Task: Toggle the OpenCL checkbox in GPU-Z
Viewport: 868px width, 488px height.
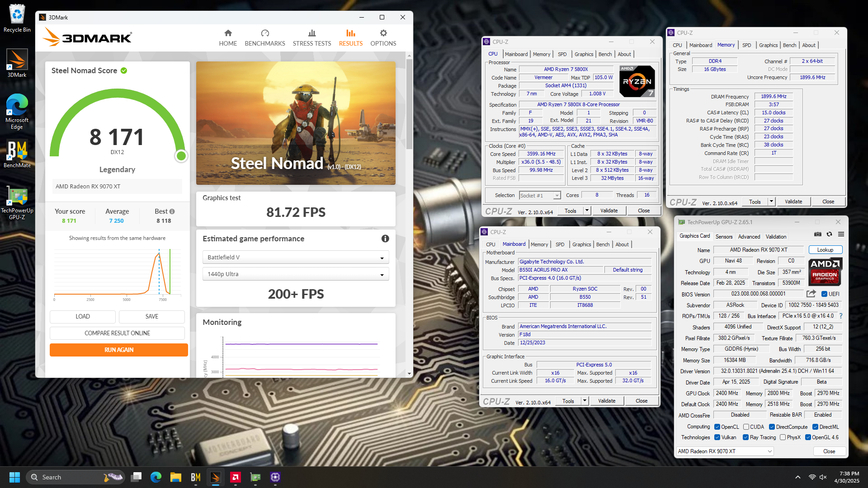Action: click(x=717, y=427)
